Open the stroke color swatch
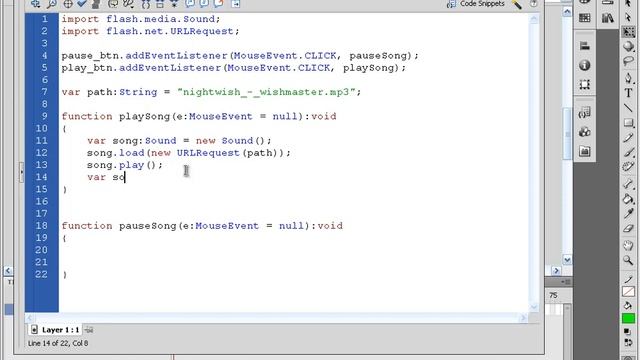 pyautogui.click(x=628, y=291)
